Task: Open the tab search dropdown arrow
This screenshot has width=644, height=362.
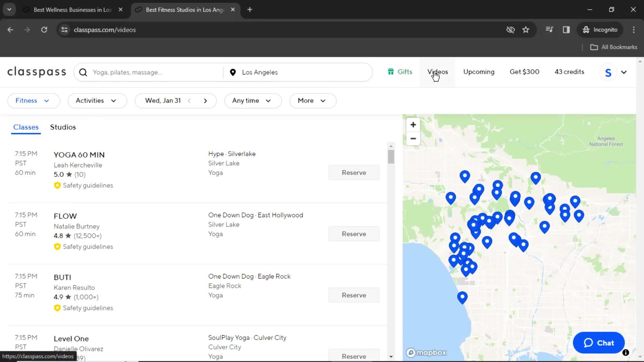Action: click(x=9, y=10)
